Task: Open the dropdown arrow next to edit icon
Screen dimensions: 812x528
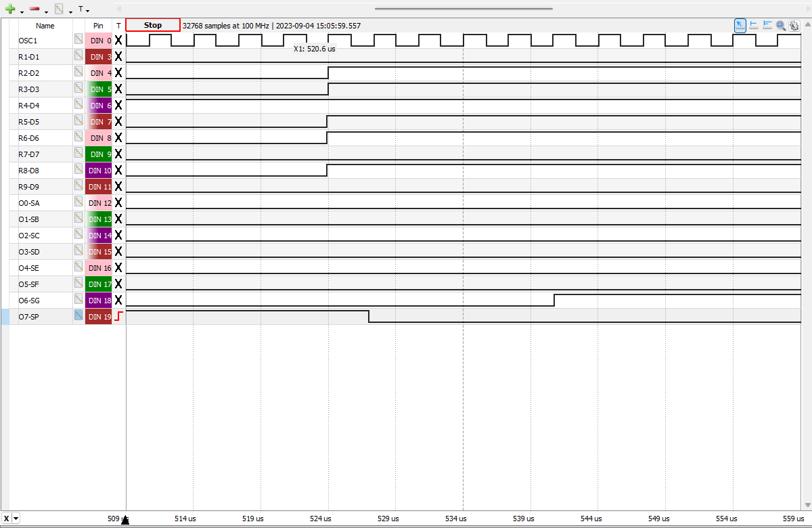Action: tap(70, 12)
